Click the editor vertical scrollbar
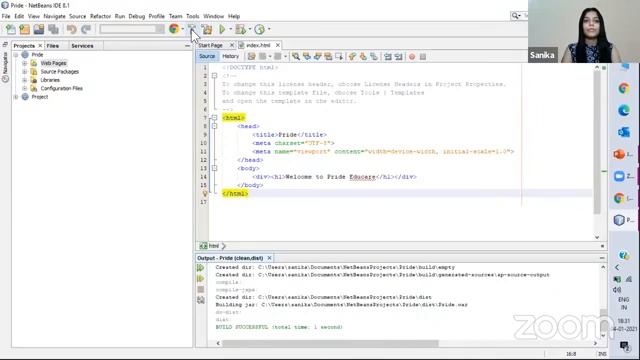Viewport: 640px width, 360px height. [597, 143]
